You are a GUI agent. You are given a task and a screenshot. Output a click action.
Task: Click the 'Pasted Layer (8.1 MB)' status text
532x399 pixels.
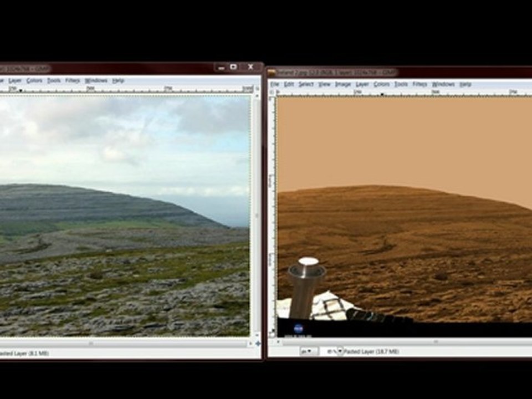pos(24,354)
